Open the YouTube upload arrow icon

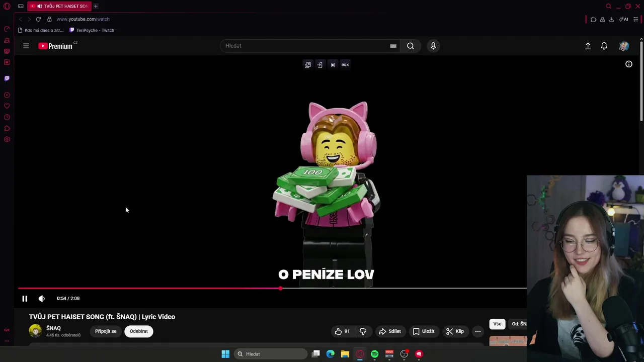point(588,46)
